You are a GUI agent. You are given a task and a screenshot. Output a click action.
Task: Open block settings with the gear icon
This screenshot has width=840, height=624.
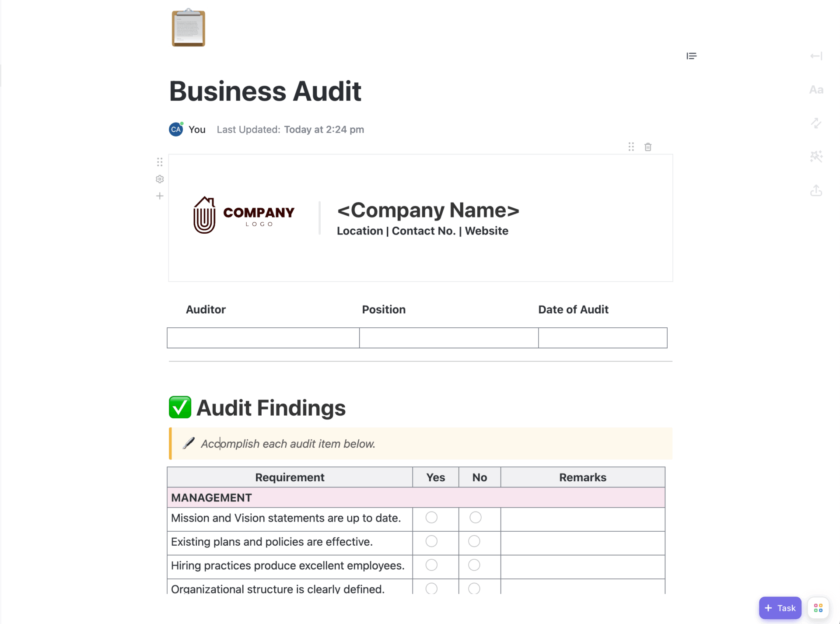click(159, 179)
